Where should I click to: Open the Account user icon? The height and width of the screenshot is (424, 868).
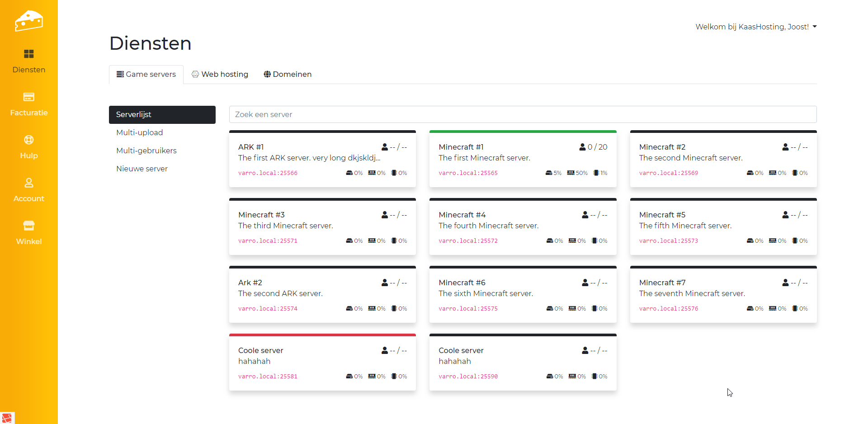point(29,183)
